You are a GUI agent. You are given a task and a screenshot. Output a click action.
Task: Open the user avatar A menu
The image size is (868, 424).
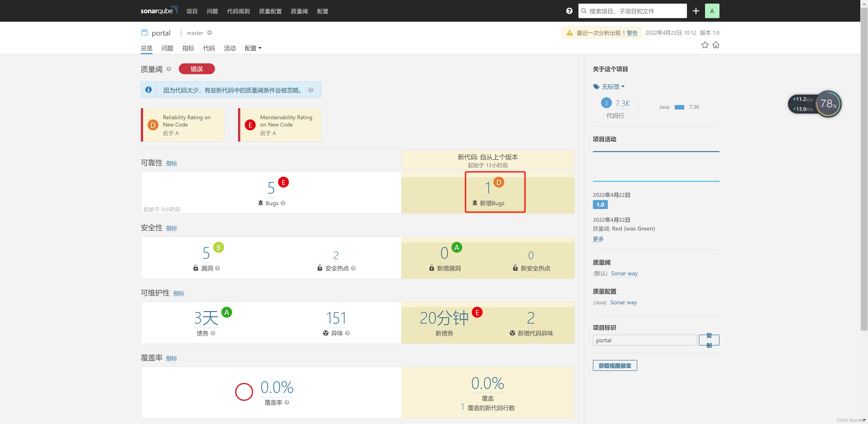point(712,11)
